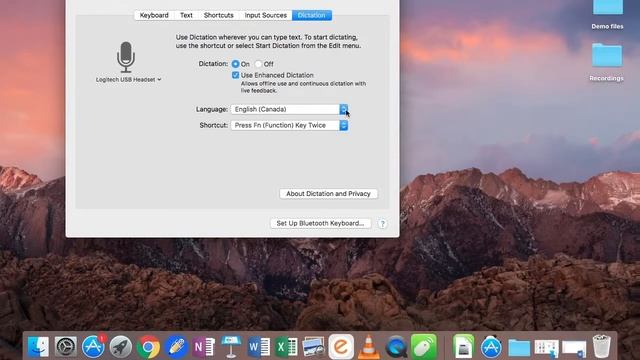
Task: Launch Google Chrome from the Dock
Action: click(x=148, y=347)
